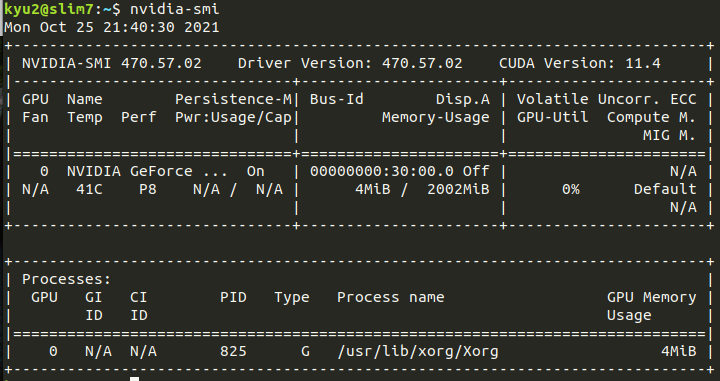Click the 'Temp' header label

click(x=84, y=118)
